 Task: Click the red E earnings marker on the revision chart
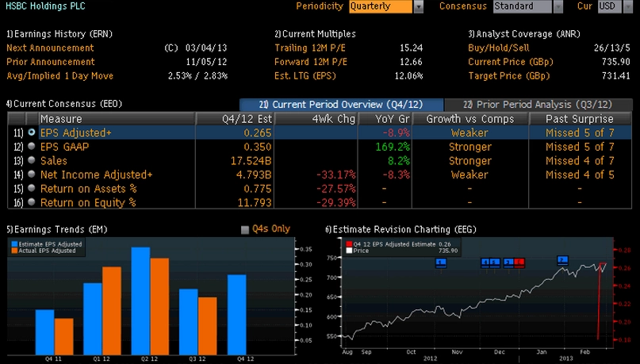[x=519, y=262]
